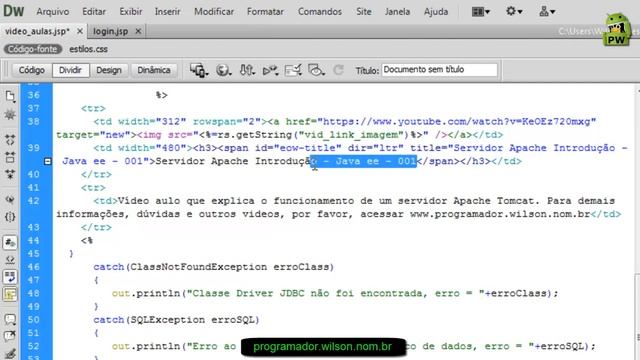Show the Code Navigator icon
This screenshot has width=640, height=360.
click(x=10, y=115)
